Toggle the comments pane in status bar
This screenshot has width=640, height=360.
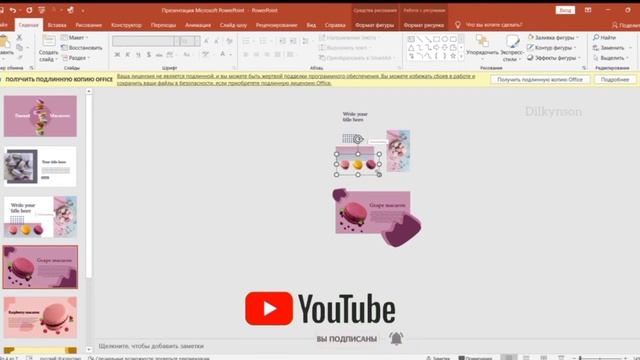click(x=475, y=358)
